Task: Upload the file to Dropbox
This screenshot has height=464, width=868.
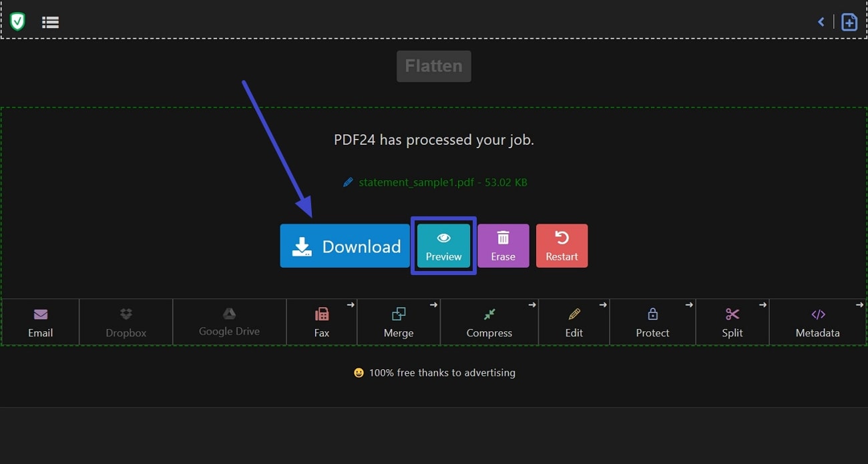Action: (126, 322)
